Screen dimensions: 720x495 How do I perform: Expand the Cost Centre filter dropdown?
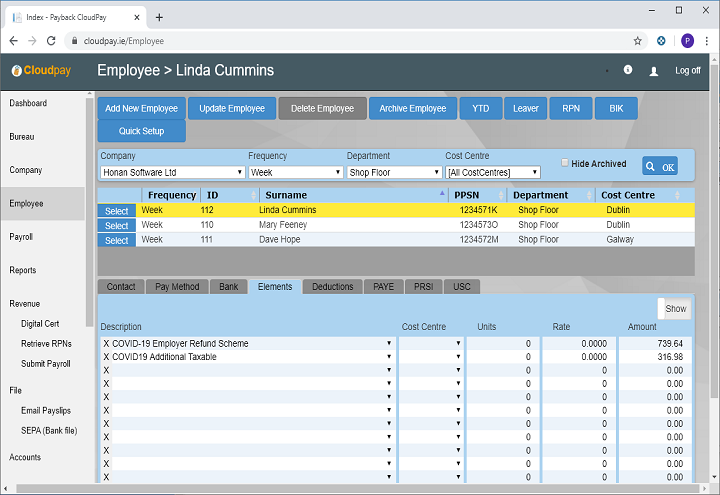tap(492, 172)
